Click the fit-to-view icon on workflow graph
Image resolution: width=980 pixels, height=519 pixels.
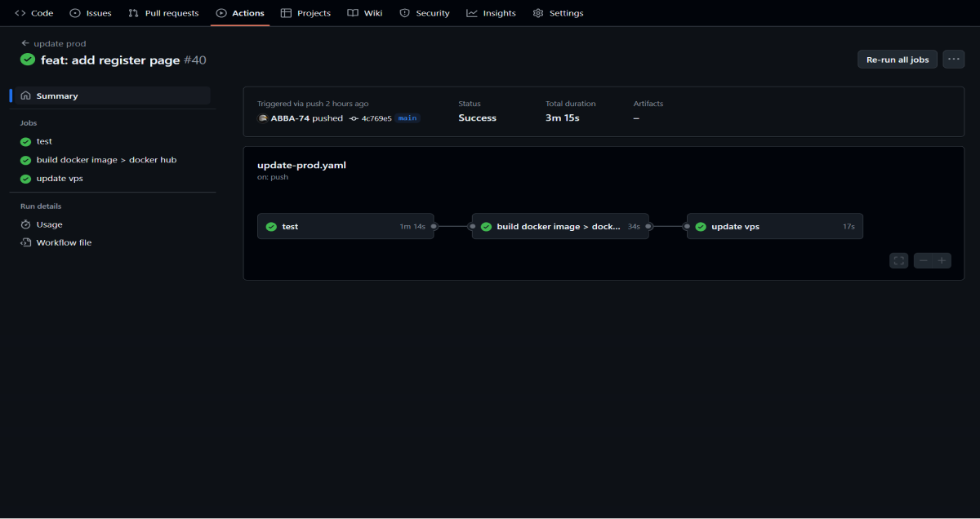(x=898, y=259)
